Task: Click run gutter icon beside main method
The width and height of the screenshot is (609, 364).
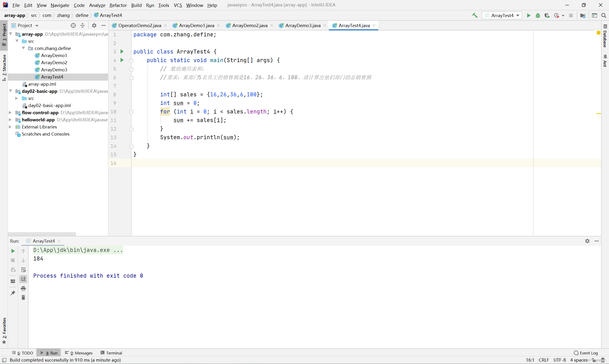Action: [122, 60]
